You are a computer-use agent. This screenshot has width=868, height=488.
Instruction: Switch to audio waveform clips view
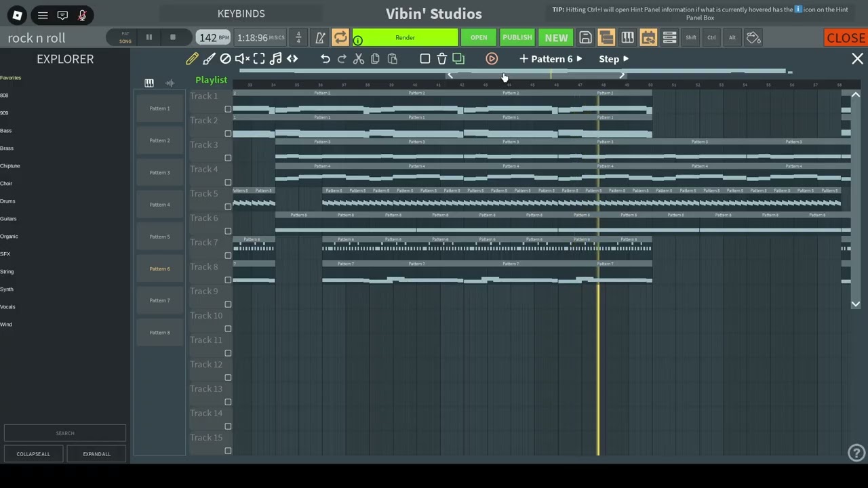click(170, 83)
